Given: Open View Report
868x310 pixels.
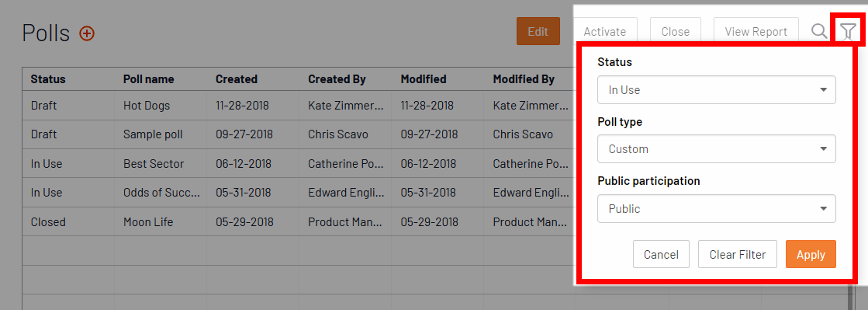Looking at the screenshot, I should pos(756,31).
